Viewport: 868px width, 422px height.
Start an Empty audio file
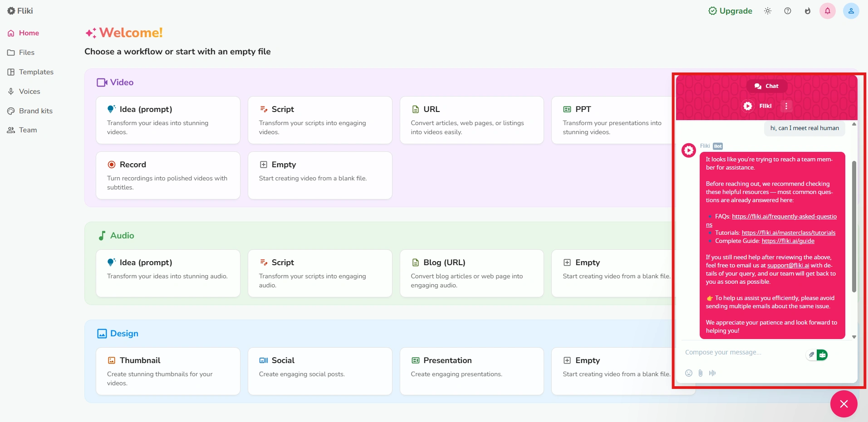point(613,273)
